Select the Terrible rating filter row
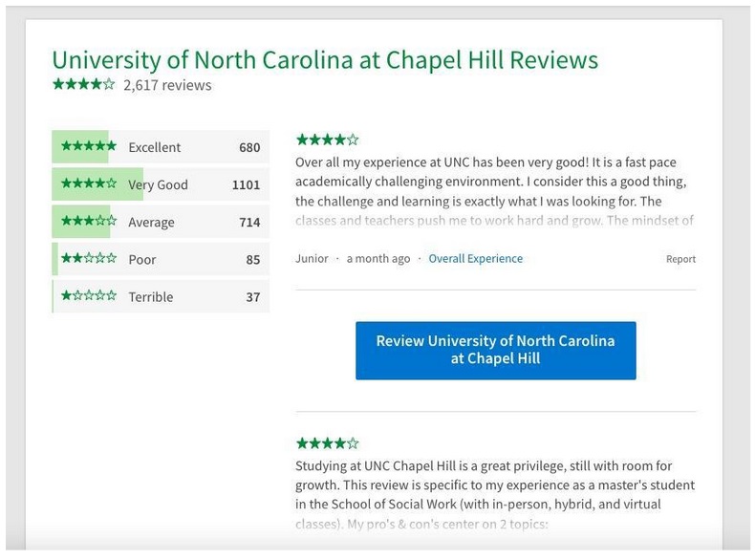This screenshot has width=755, height=560. (161, 296)
